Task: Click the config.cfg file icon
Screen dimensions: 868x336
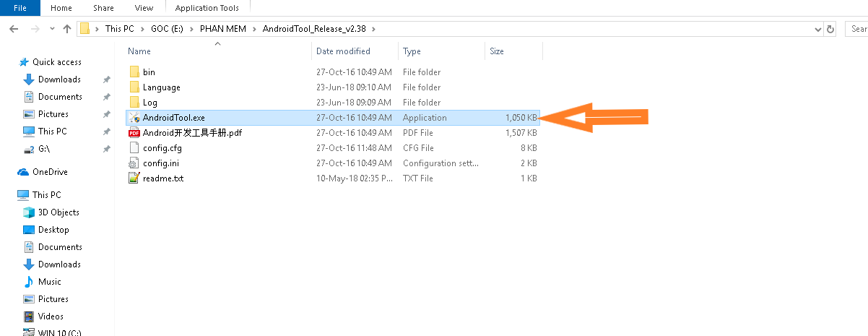Action: pyautogui.click(x=134, y=148)
